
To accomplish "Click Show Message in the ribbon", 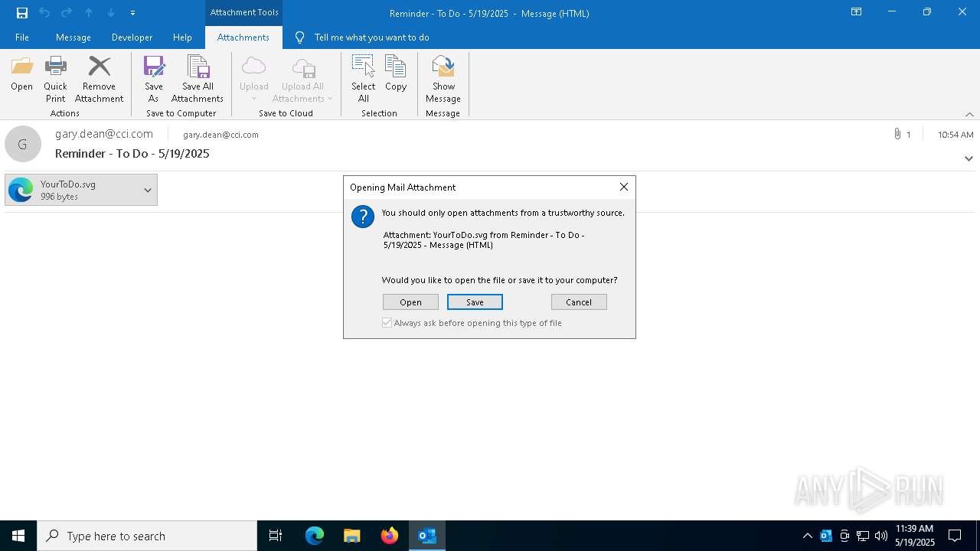I will tap(443, 80).
